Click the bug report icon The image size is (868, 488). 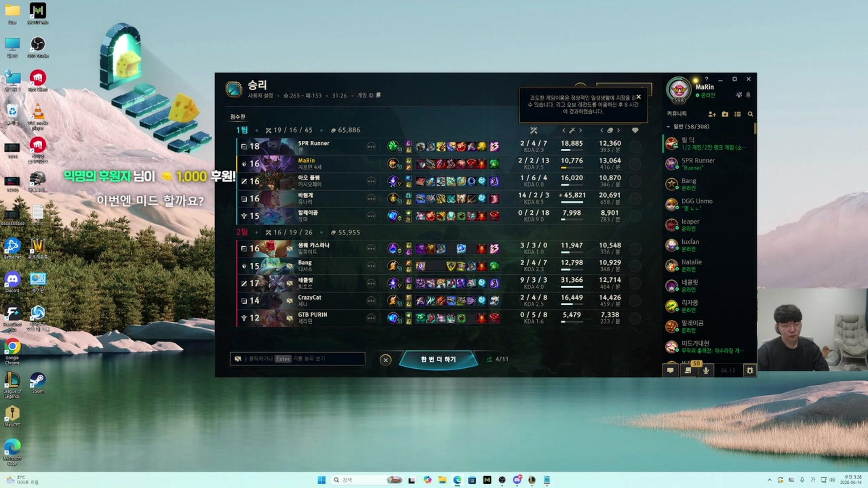point(750,370)
